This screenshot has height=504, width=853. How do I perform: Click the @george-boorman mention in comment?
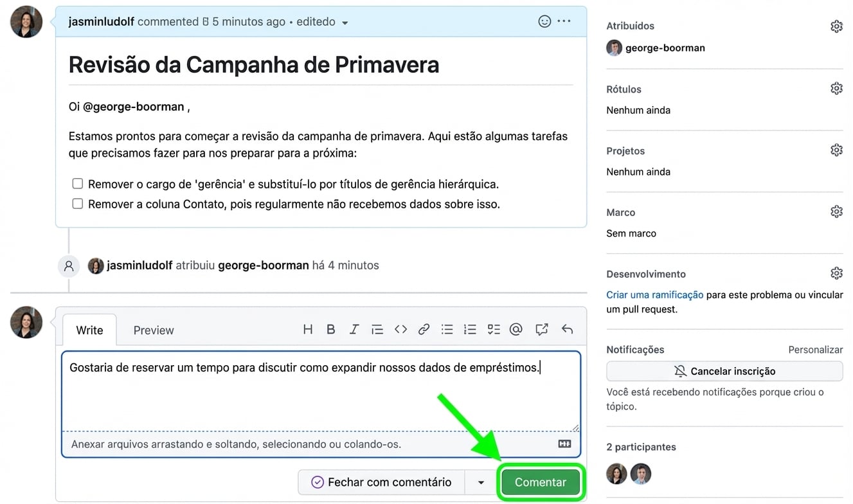[134, 107]
